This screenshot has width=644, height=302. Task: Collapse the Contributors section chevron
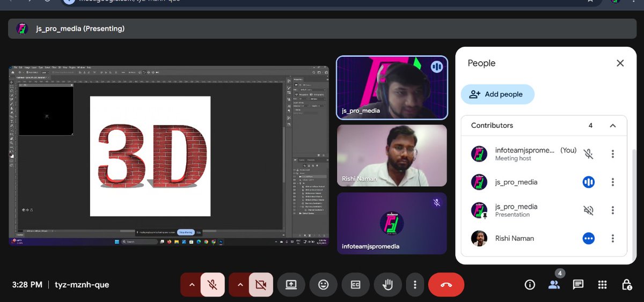612,126
